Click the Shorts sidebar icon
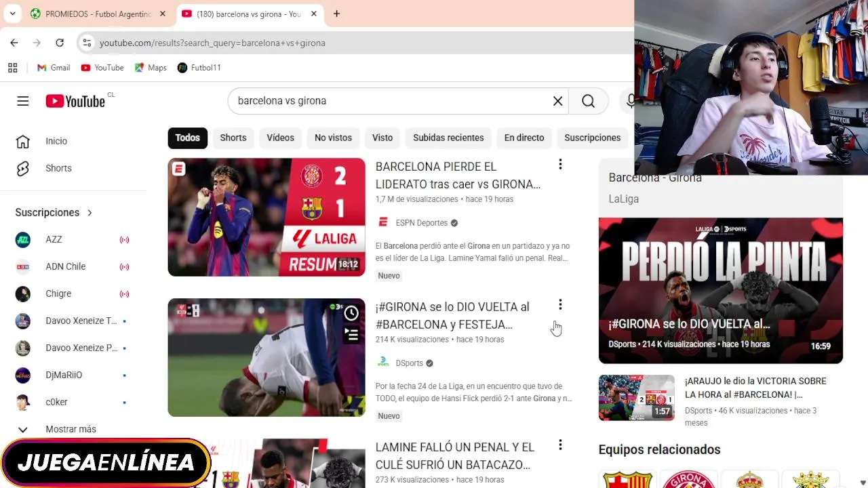868x488 pixels. click(x=23, y=168)
